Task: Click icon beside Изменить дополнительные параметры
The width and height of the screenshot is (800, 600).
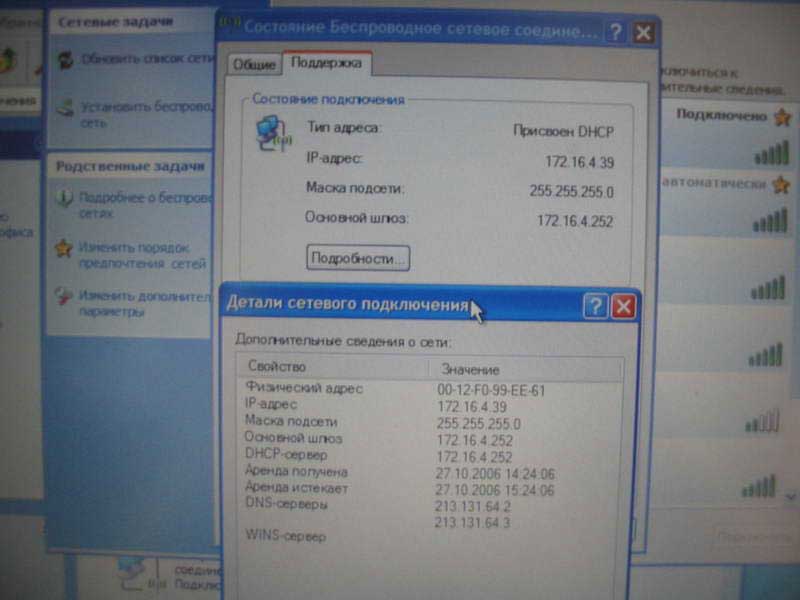Action: tap(63, 296)
